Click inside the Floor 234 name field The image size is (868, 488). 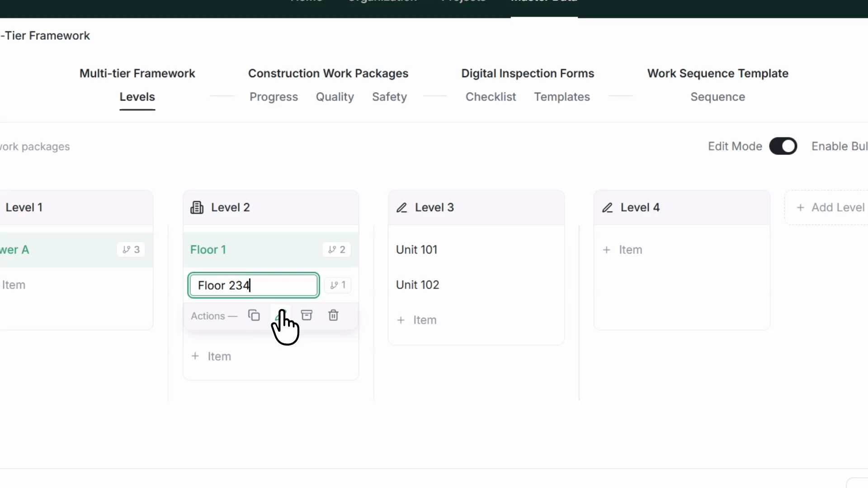tap(254, 285)
